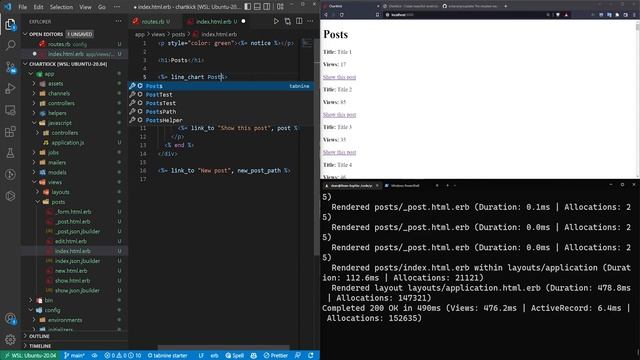Open Explorer panel More Actions ellipsis
This screenshot has height=360, width=640.
tap(118, 21)
